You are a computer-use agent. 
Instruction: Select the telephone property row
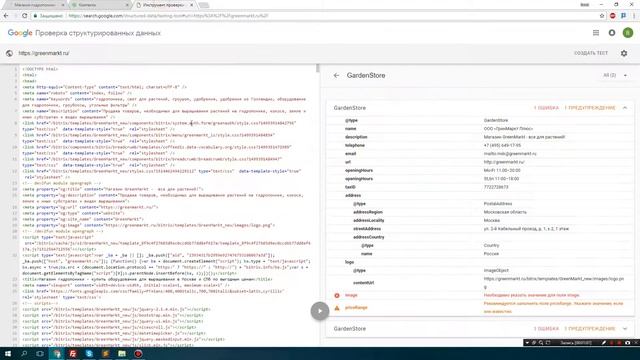(x=480, y=145)
